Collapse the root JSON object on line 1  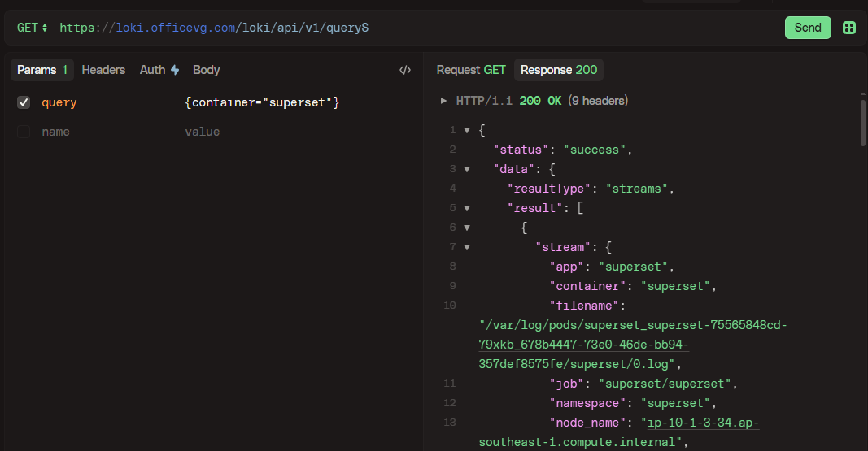pyautogui.click(x=467, y=130)
